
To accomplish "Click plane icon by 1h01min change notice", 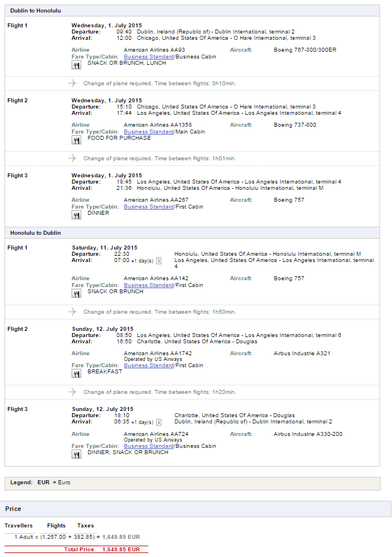I will [73, 158].
